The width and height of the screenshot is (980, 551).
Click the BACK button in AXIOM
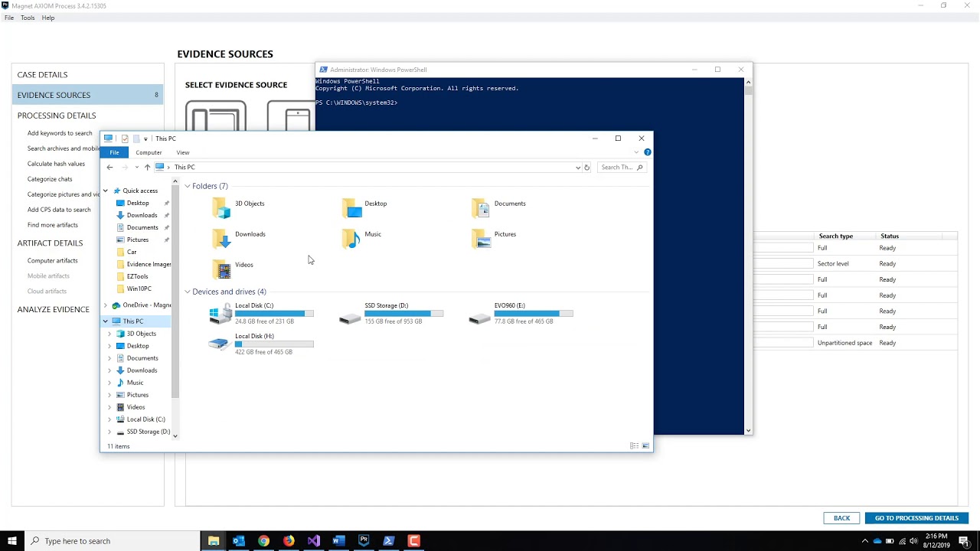[841, 518]
